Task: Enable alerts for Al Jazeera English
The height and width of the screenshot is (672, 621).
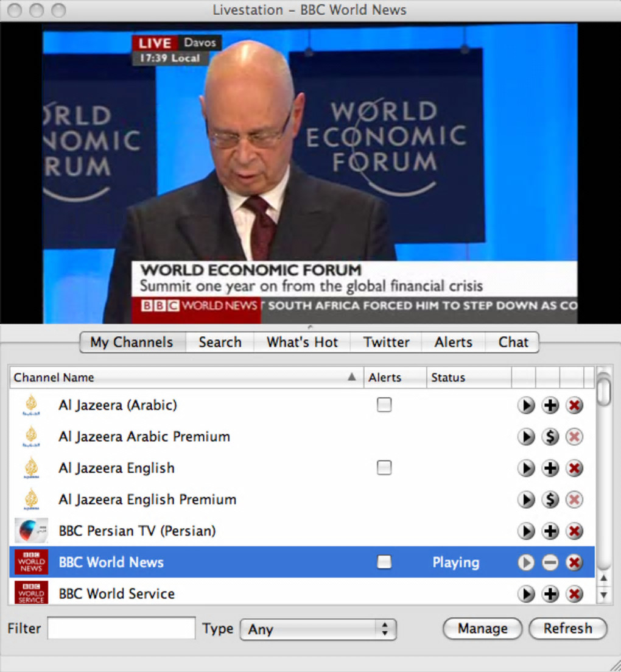Action: point(384,467)
